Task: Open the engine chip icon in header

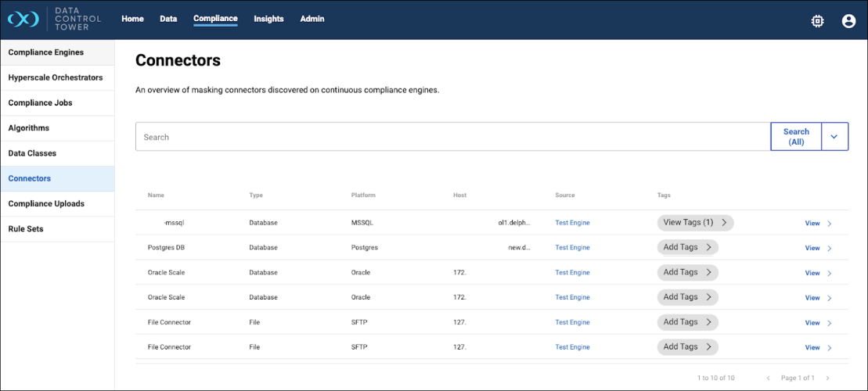Action: coord(817,21)
